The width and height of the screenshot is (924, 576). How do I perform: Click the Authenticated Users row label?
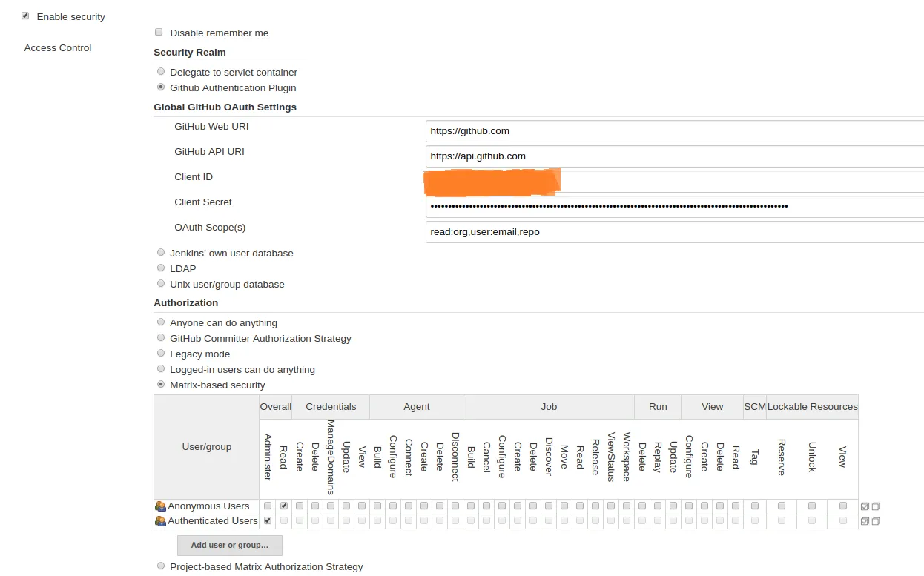click(213, 520)
